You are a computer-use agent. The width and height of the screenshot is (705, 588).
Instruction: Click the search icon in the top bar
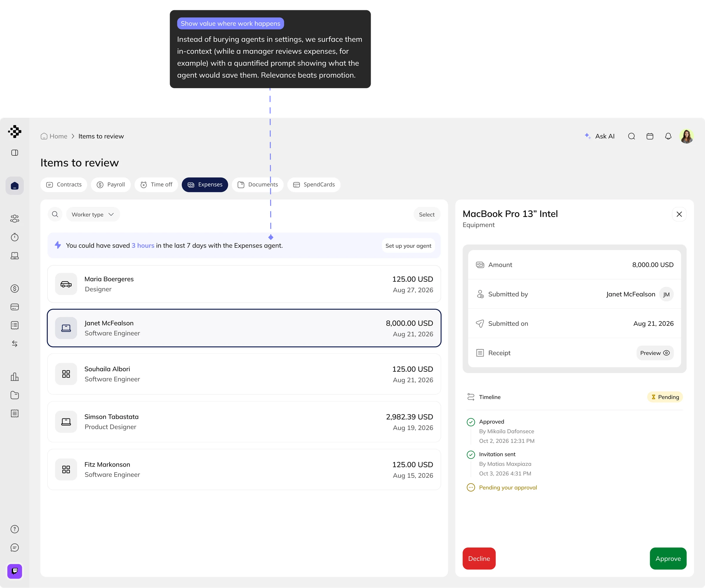point(632,136)
